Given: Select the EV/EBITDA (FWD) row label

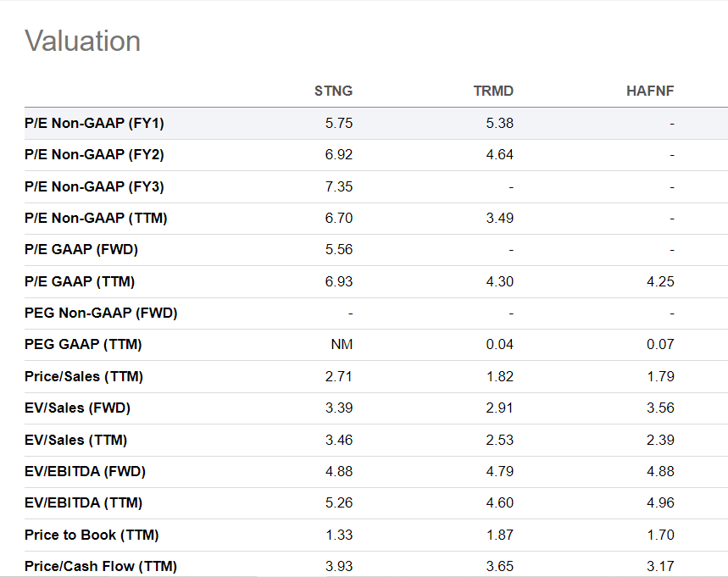Looking at the screenshot, I should pyautogui.click(x=86, y=471).
